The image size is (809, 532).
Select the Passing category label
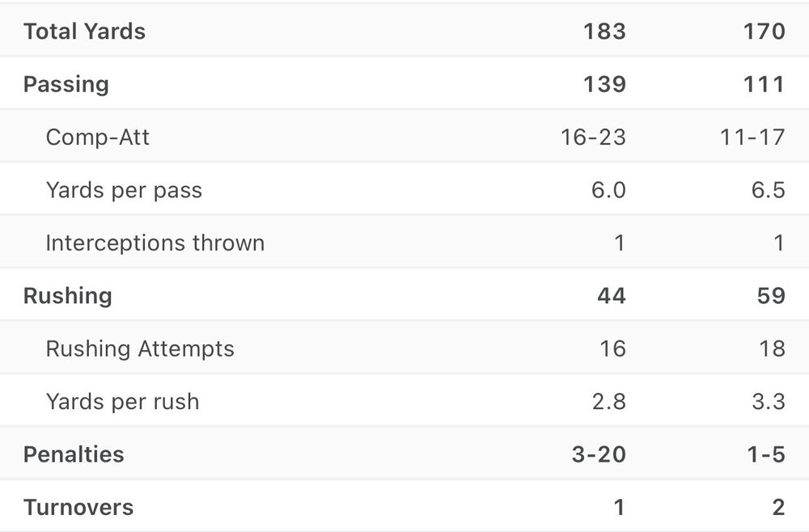click(x=66, y=84)
